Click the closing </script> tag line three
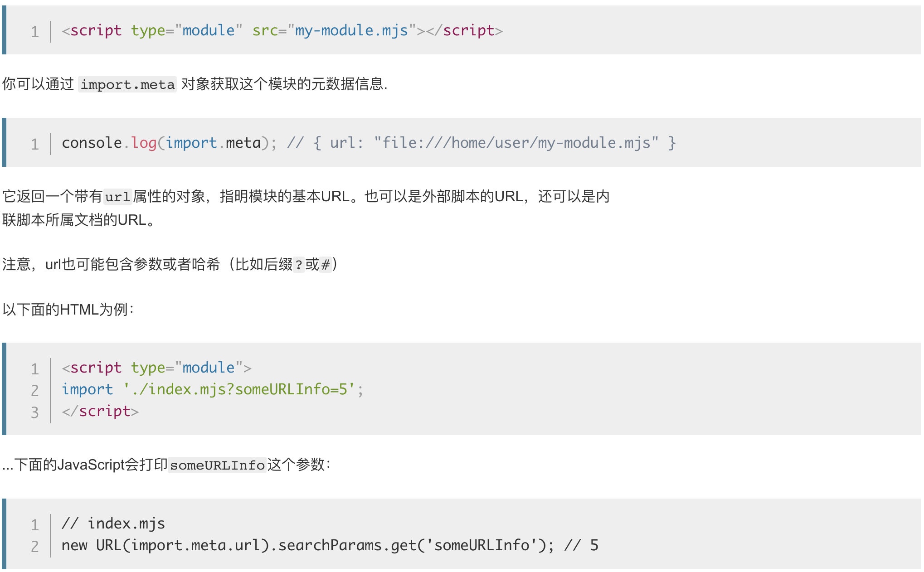The width and height of the screenshot is (924, 572). pyautogui.click(x=100, y=411)
